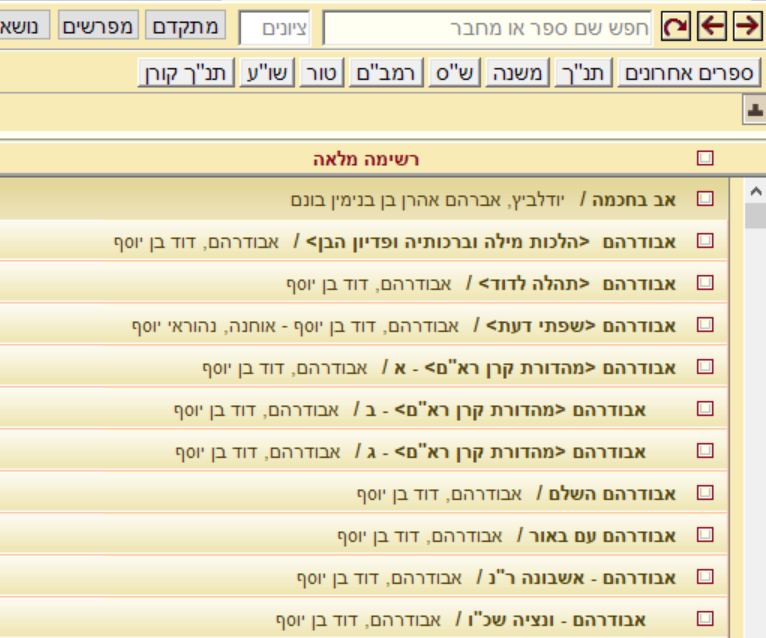Screen dimensions: 766x638
Task: Click the שו"ע category button
Action: point(267,73)
